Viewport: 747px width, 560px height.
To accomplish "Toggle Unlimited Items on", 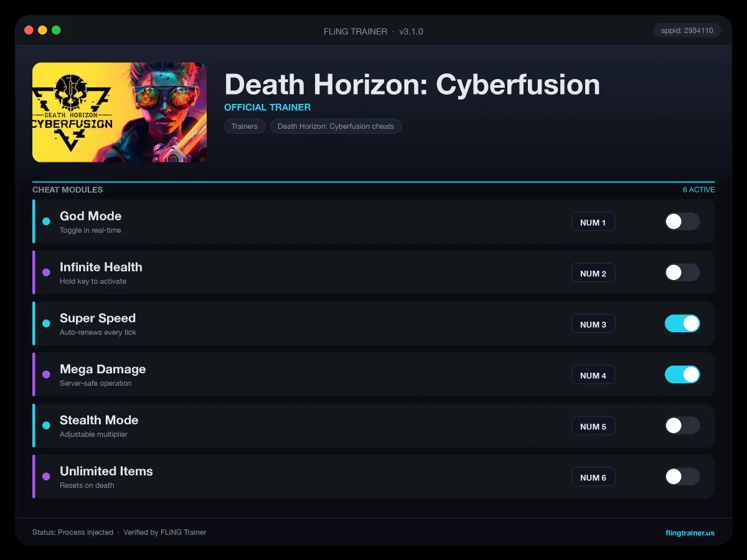I will [682, 477].
